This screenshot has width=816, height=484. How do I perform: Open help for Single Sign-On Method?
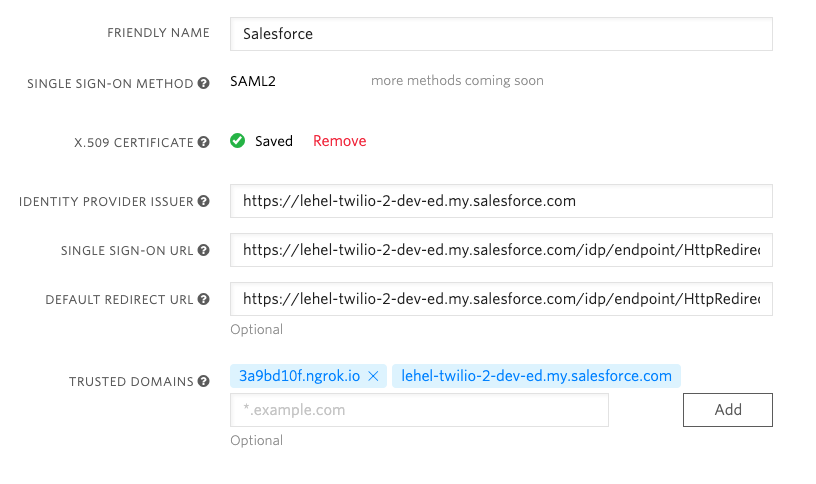coord(203,83)
